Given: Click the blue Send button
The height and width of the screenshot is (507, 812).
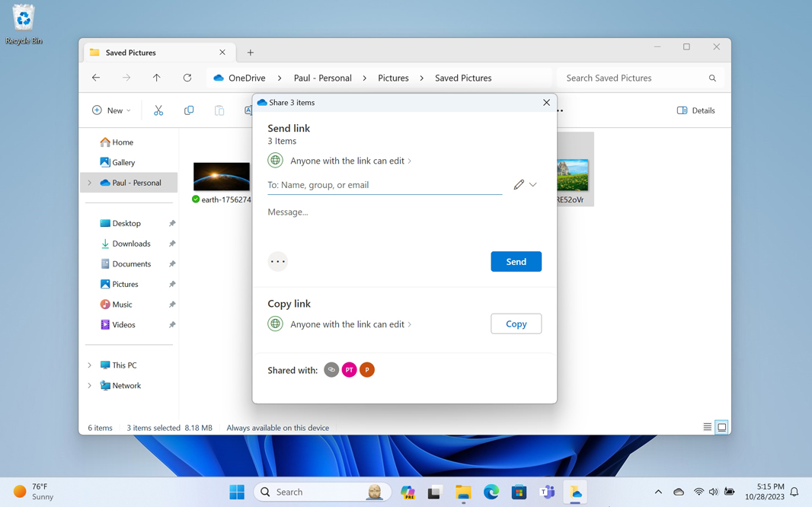Looking at the screenshot, I should point(516,262).
